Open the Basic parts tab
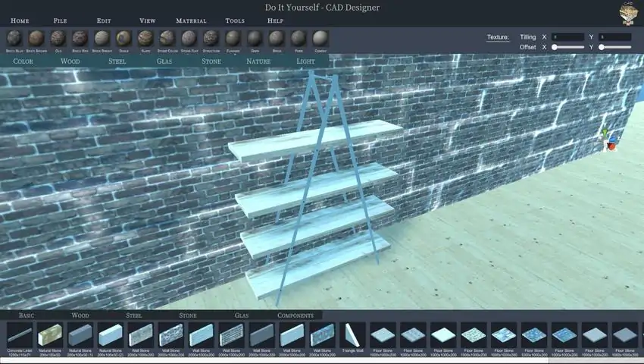This screenshot has height=364, width=644. coord(27,315)
